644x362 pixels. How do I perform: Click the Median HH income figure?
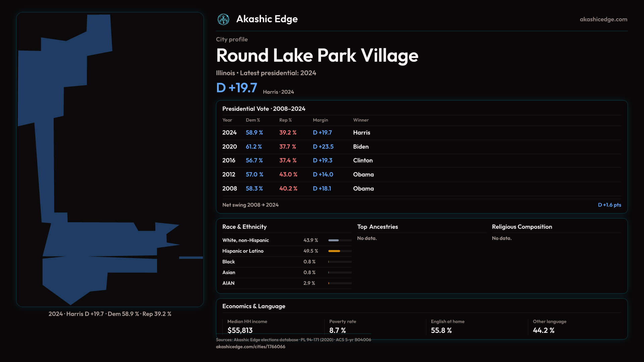pos(240,330)
